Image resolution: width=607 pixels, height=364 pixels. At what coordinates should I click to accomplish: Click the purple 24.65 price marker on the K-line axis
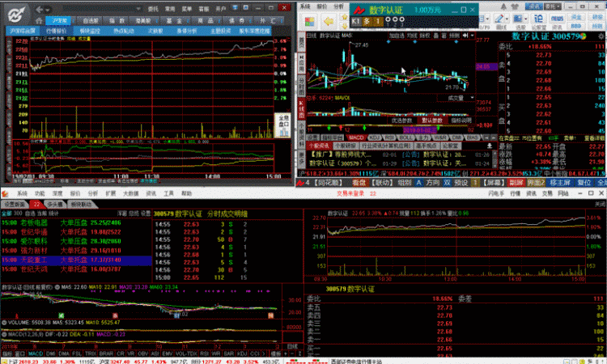[x=486, y=66]
